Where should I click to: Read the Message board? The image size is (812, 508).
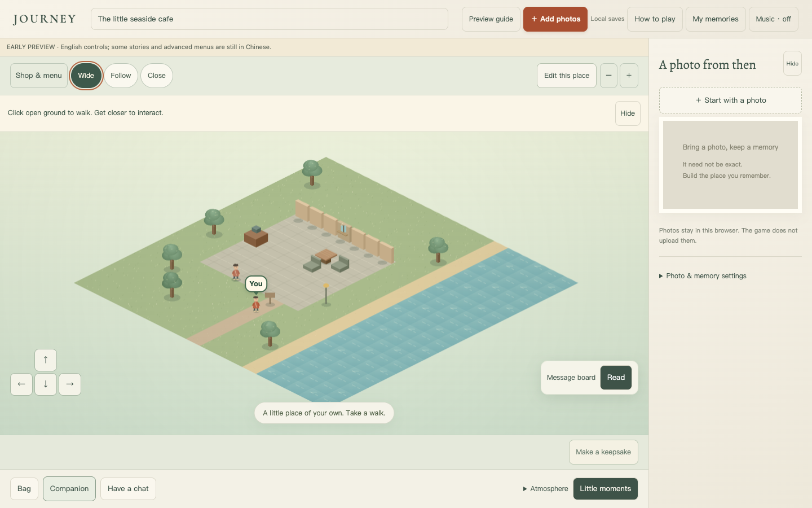(616, 378)
